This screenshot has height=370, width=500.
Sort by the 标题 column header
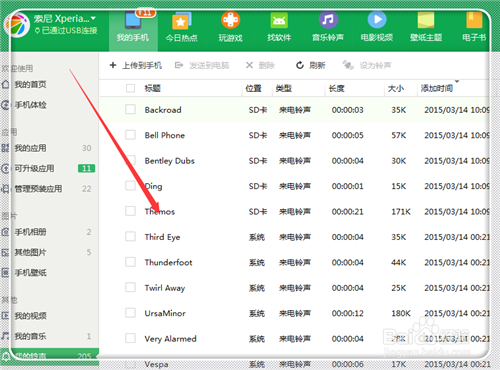click(x=153, y=88)
